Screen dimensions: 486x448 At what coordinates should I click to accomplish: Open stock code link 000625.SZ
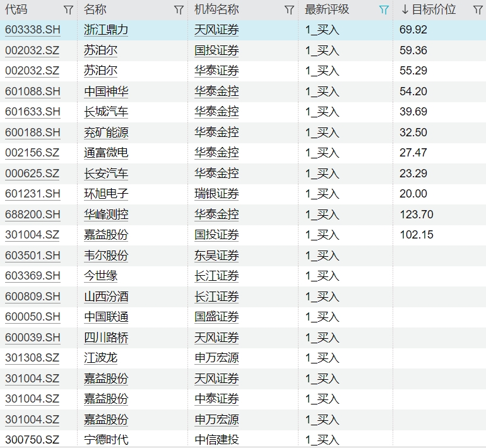(32, 174)
